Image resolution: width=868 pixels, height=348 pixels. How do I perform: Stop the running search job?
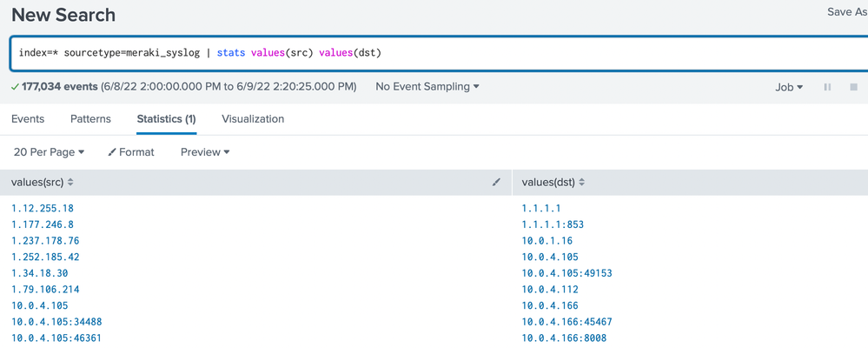point(853,87)
